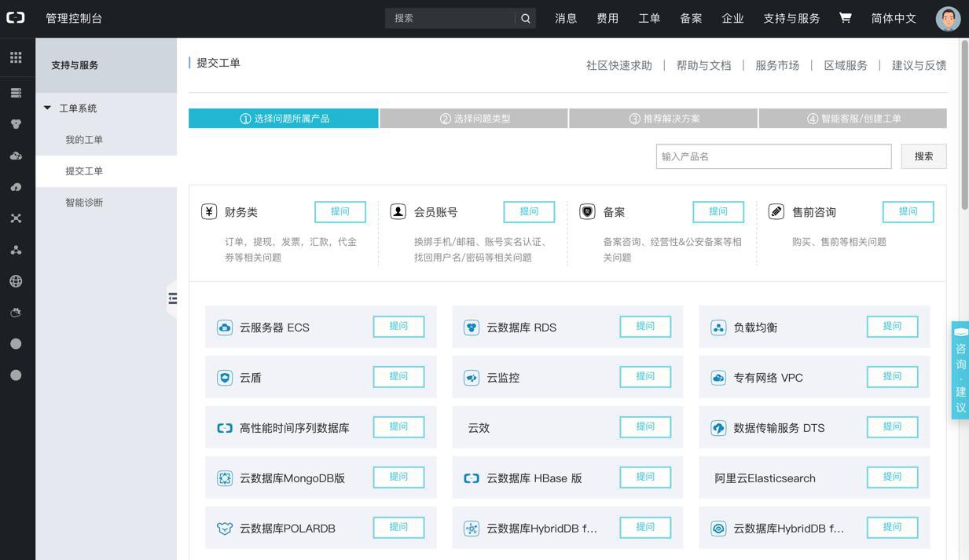
Task: Click the 负载均衡 product icon
Action: click(x=718, y=328)
